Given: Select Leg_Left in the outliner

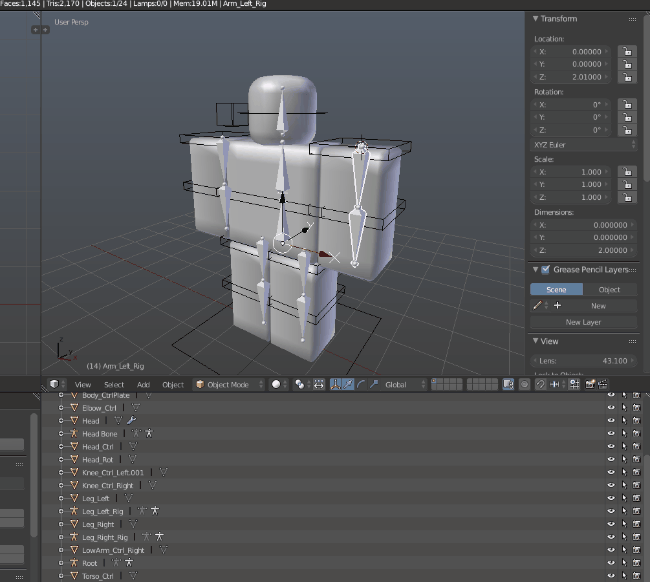Looking at the screenshot, I should coord(95,498).
